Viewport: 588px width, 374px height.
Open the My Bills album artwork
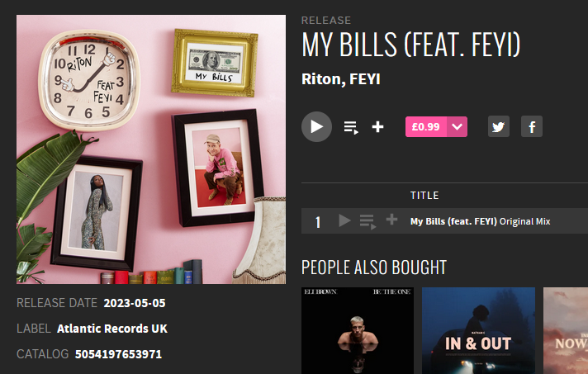click(151, 149)
